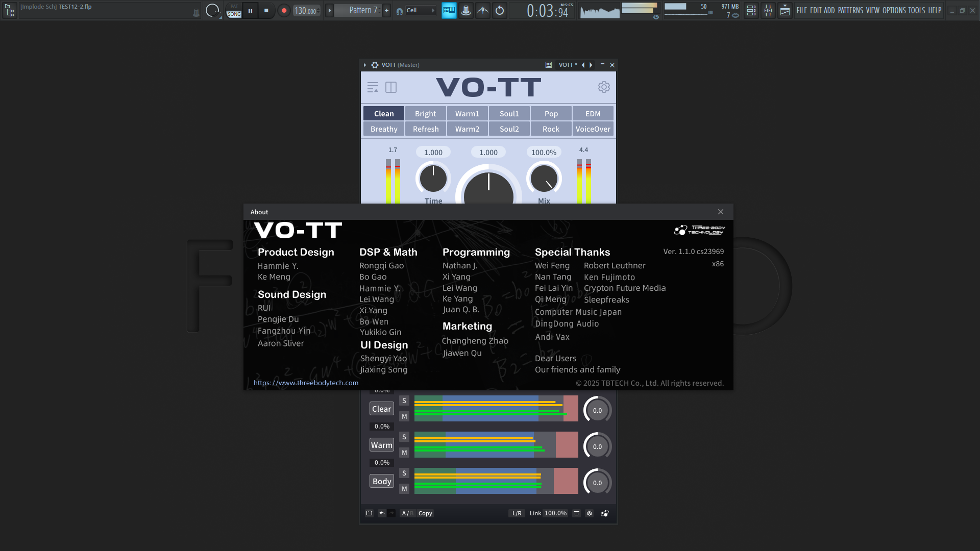Open FL Studio VIEW menu
This screenshot has width=980, height=551.
tap(873, 10)
